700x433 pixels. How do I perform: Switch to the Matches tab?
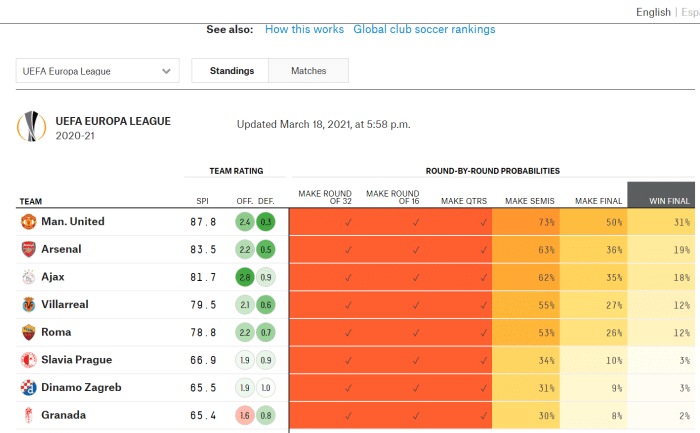tap(308, 71)
